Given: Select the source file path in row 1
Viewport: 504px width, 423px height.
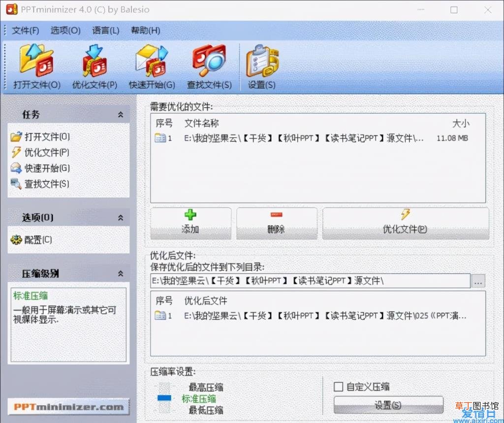Looking at the screenshot, I should [304, 138].
